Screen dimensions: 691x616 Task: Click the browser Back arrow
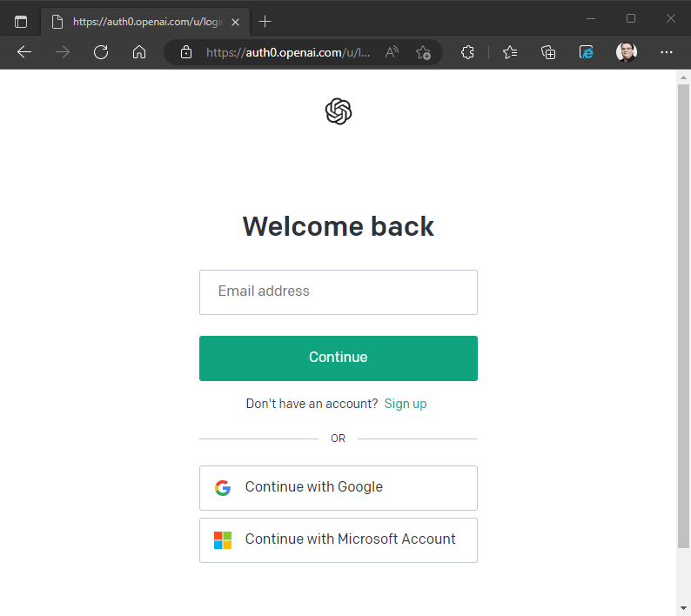(24, 52)
